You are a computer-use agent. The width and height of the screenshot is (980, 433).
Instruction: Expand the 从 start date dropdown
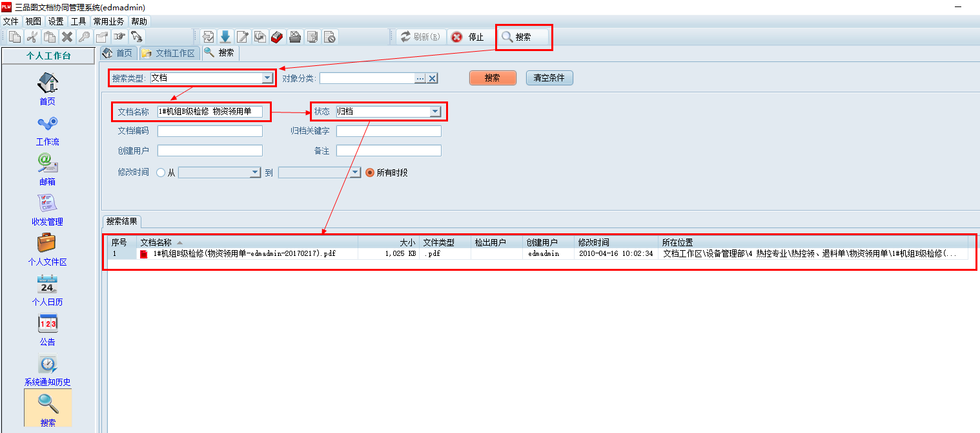(x=254, y=173)
